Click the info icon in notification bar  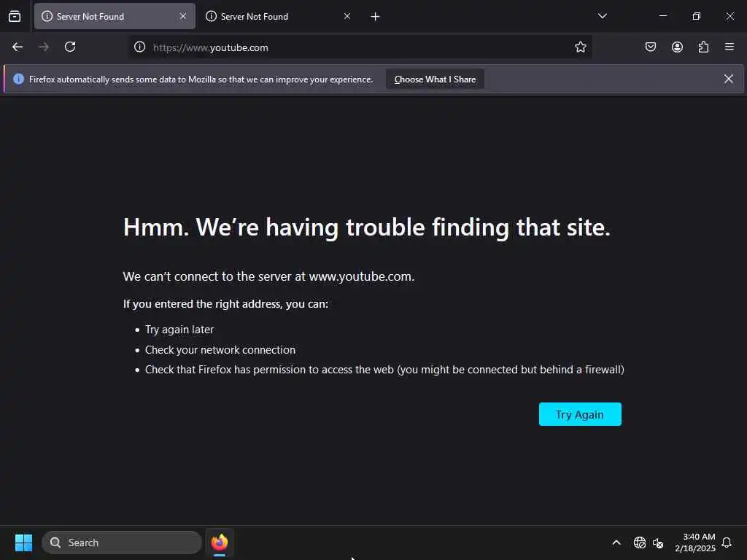[18, 79]
